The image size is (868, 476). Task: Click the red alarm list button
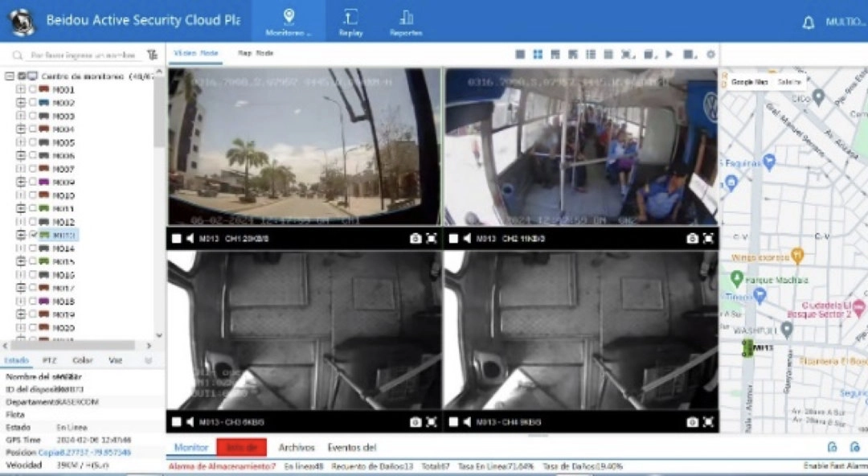point(241,447)
